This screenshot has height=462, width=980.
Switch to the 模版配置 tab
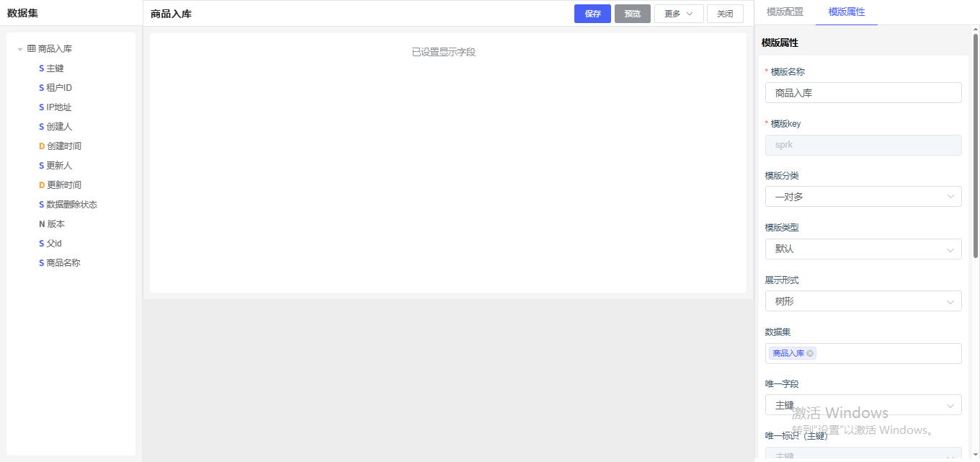click(x=785, y=12)
